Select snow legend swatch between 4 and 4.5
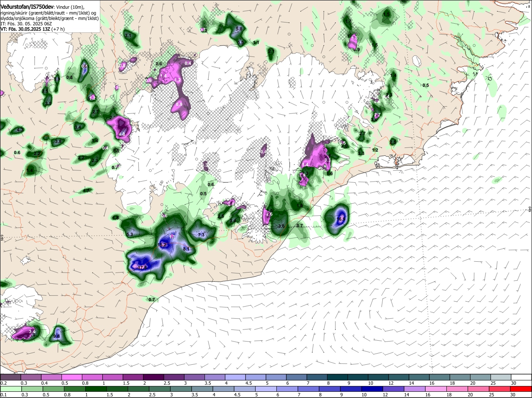532x398 pixels. (x=235, y=377)
